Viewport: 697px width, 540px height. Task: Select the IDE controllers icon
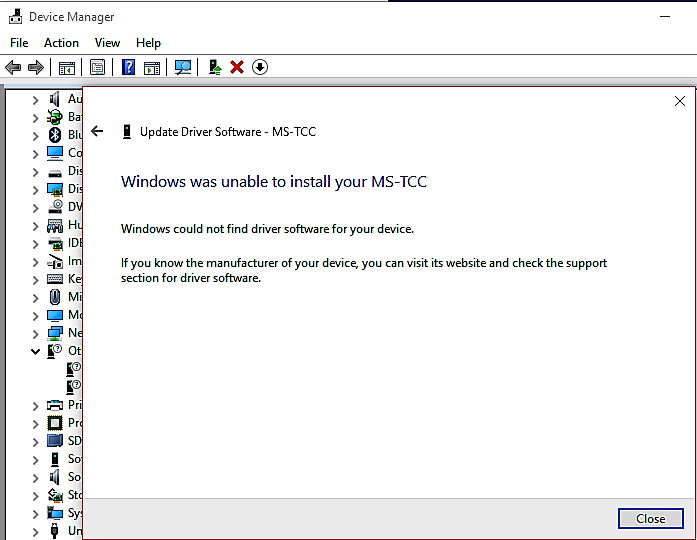click(x=55, y=244)
